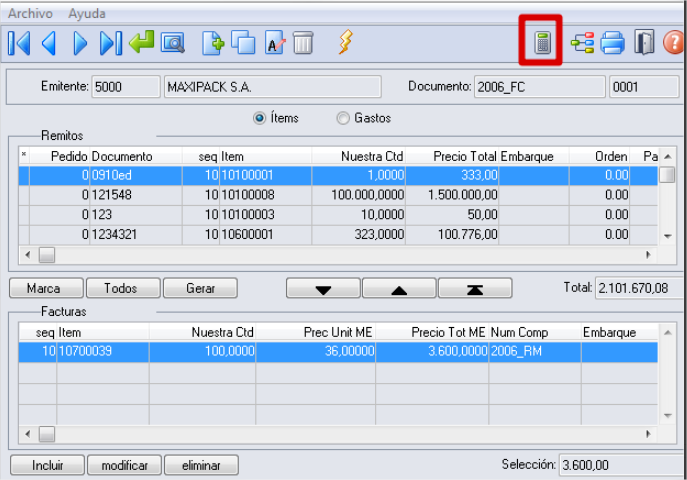Go to next record arrow
Viewport: 687px width, 480px height.
click(80, 43)
